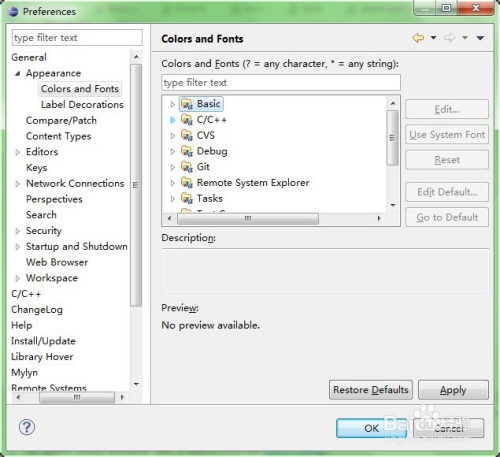Click fonts list horizontal scroll left arrow
Image resolution: width=500 pixels, height=457 pixels.
170,219
